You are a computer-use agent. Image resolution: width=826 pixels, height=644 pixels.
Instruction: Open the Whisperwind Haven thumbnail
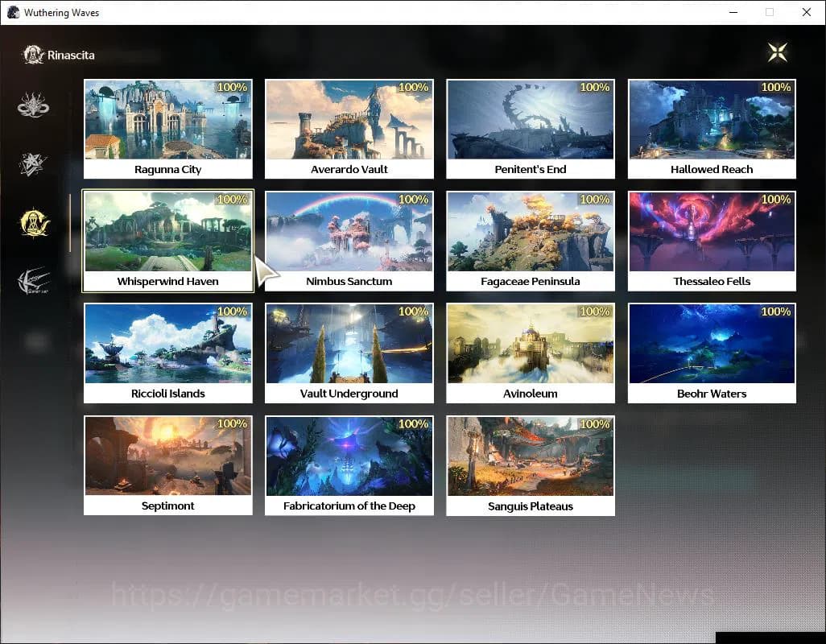click(x=168, y=232)
